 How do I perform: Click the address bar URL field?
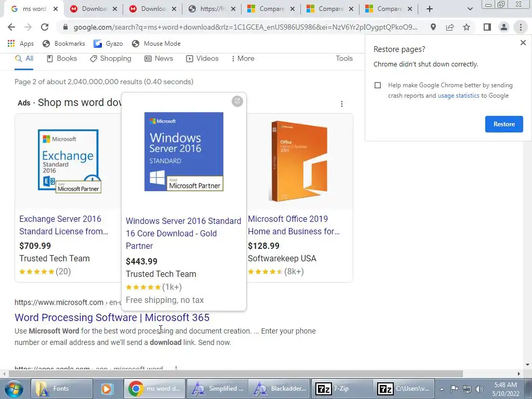[245, 27]
